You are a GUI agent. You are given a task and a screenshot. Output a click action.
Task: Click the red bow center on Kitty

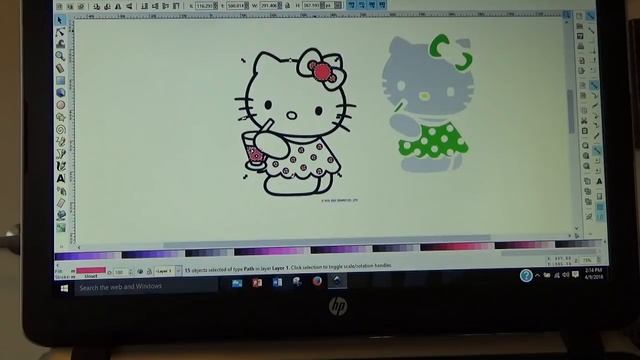pos(322,72)
